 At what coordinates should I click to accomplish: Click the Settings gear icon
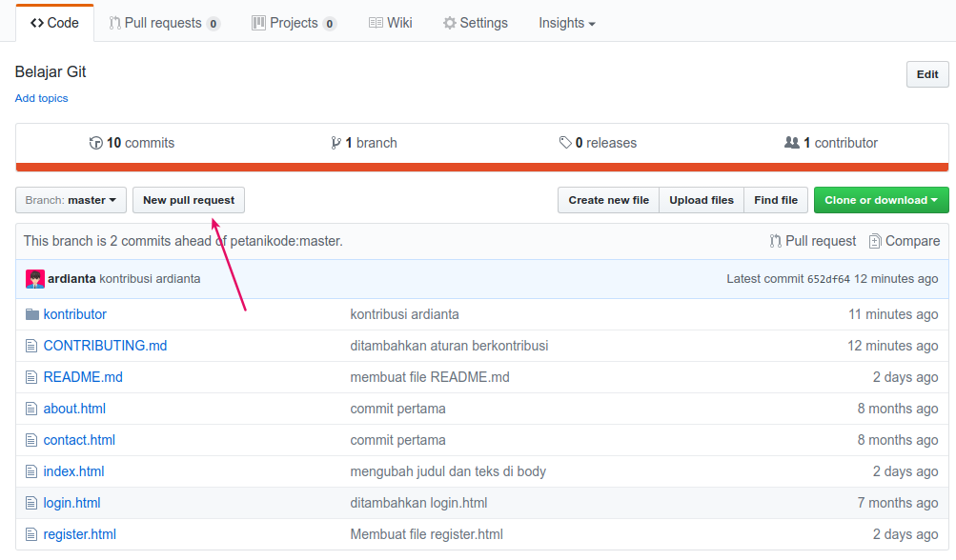click(449, 22)
